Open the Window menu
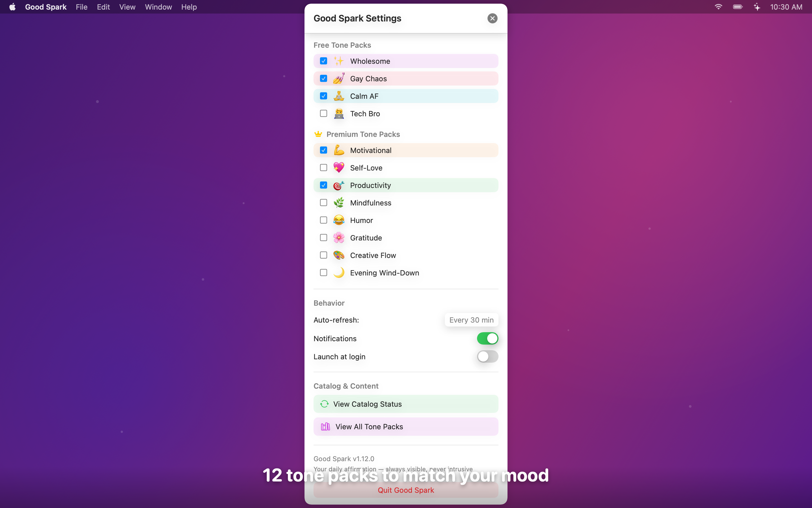 point(158,7)
